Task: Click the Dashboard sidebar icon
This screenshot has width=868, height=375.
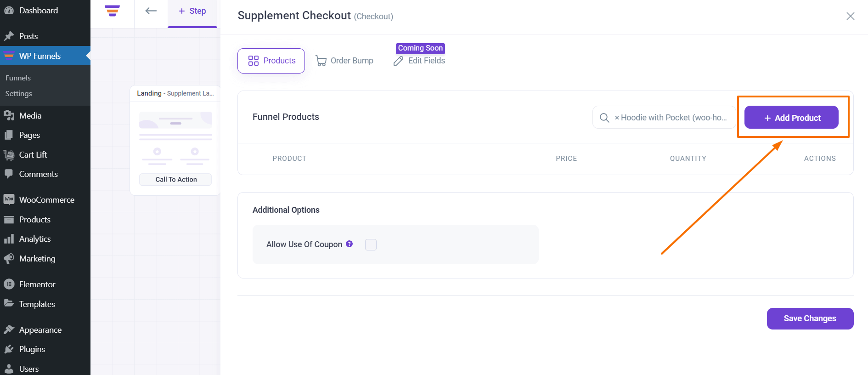Action: tap(9, 10)
